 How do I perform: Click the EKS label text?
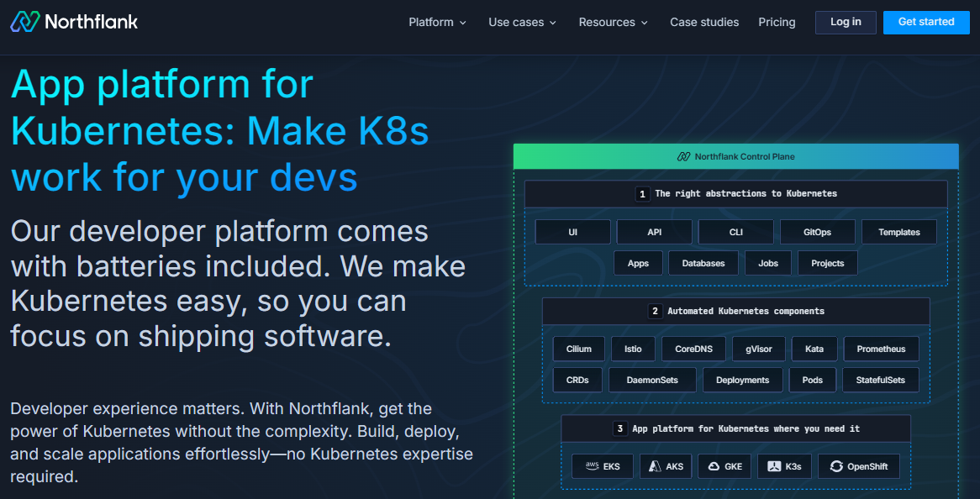[x=612, y=466]
